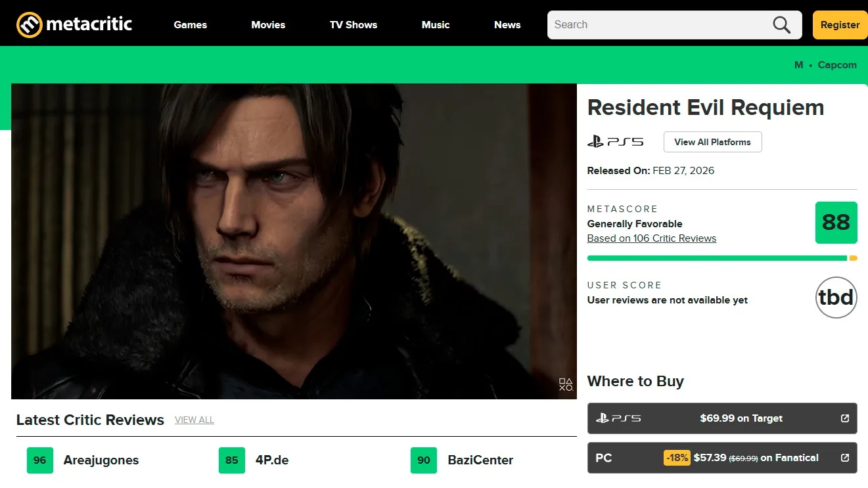Click the Register button
868x488 pixels.
[x=840, y=25]
